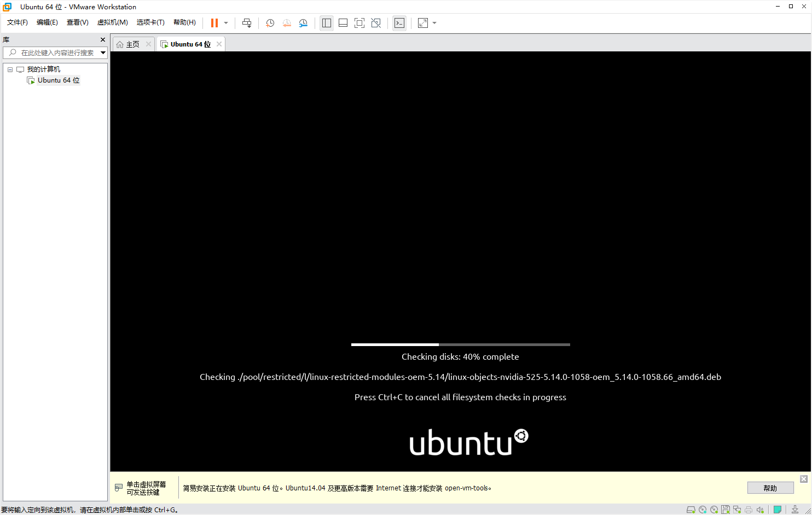Select Ubuntu 64 位 in the library tree
Viewport: 812px width, 515px height.
coord(59,80)
